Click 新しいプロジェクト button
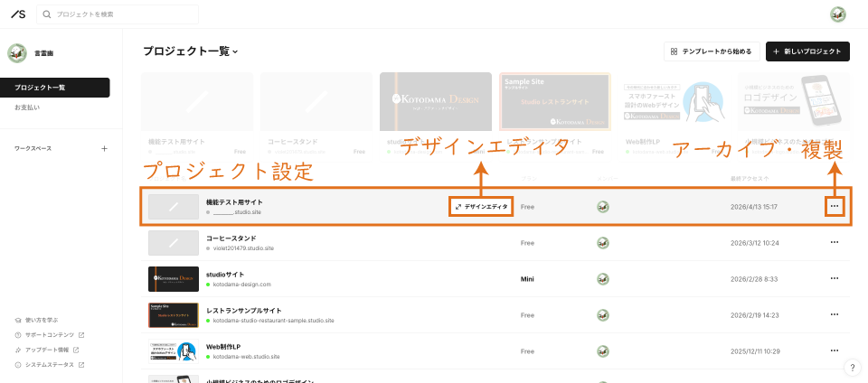Image resolution: width=868 pixels, height=383 pixels. 807,51
